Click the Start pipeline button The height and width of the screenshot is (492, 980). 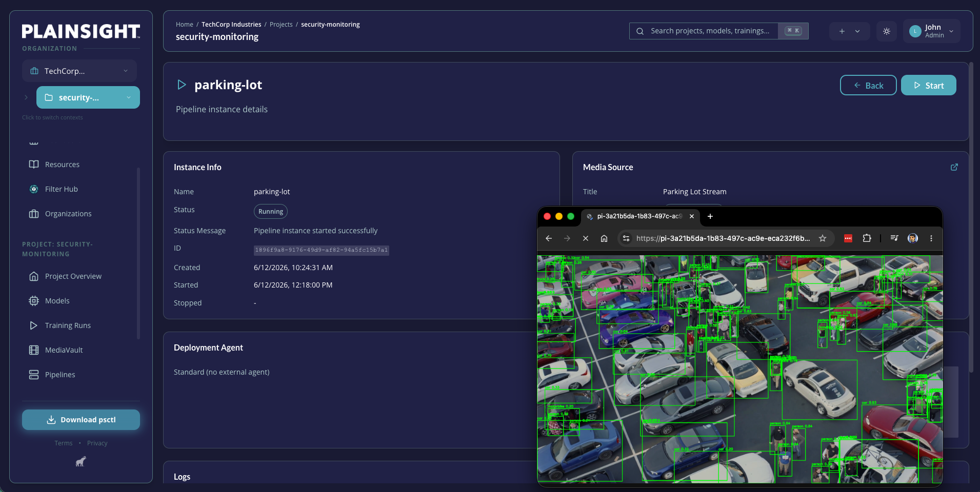[x=929, y=86]
